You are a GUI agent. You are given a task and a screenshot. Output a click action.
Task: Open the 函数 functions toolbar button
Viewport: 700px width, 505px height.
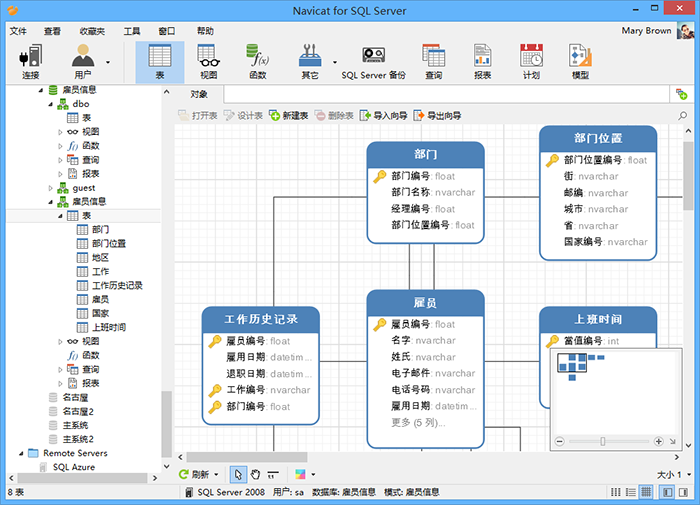[x=258, y=62]
